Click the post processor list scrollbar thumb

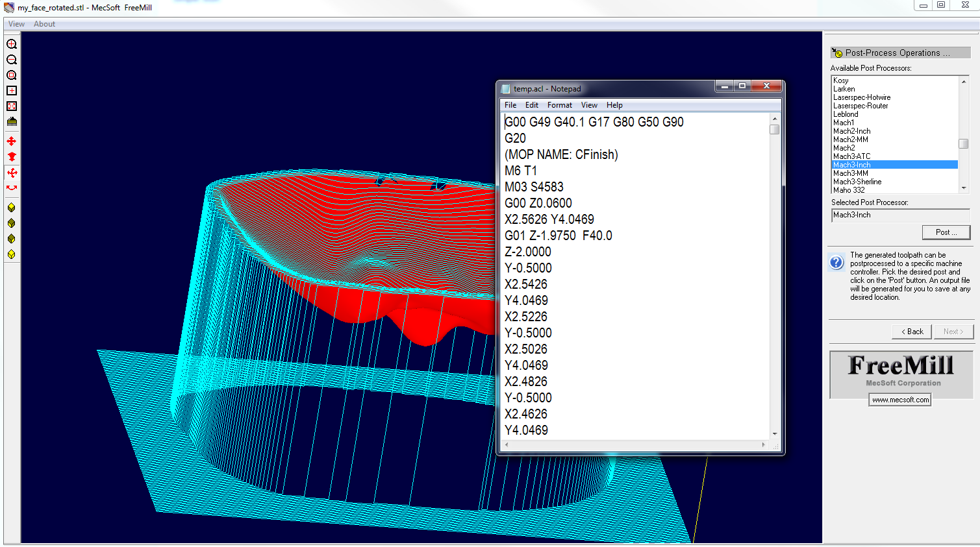tap(964, 144)
